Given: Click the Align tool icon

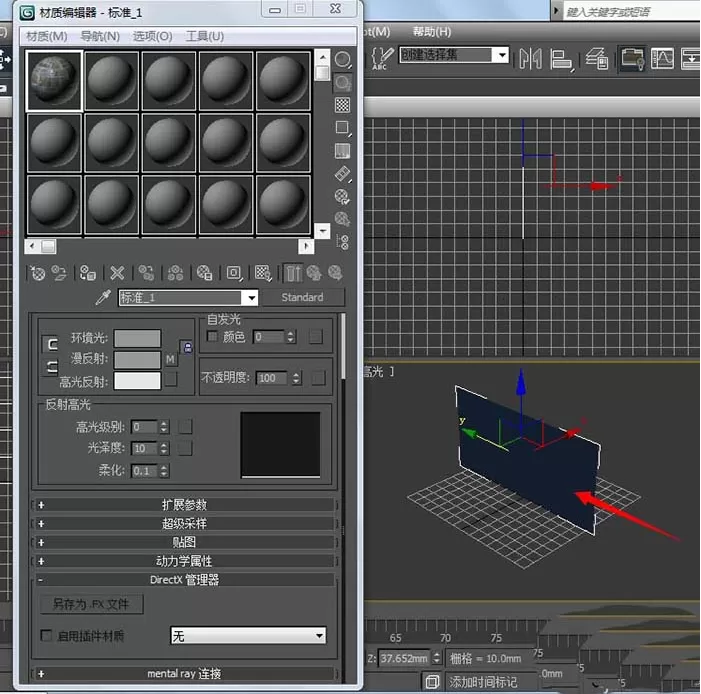Looking at the screenshot, I should pos(562,59).
